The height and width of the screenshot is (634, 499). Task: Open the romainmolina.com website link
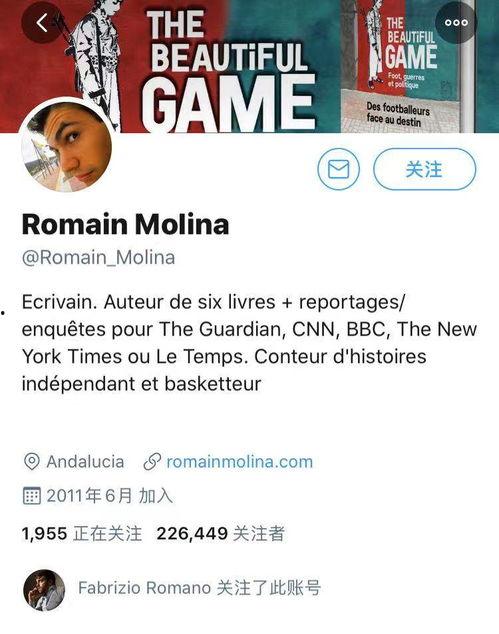pyautogui.click(x=239, y=461)
